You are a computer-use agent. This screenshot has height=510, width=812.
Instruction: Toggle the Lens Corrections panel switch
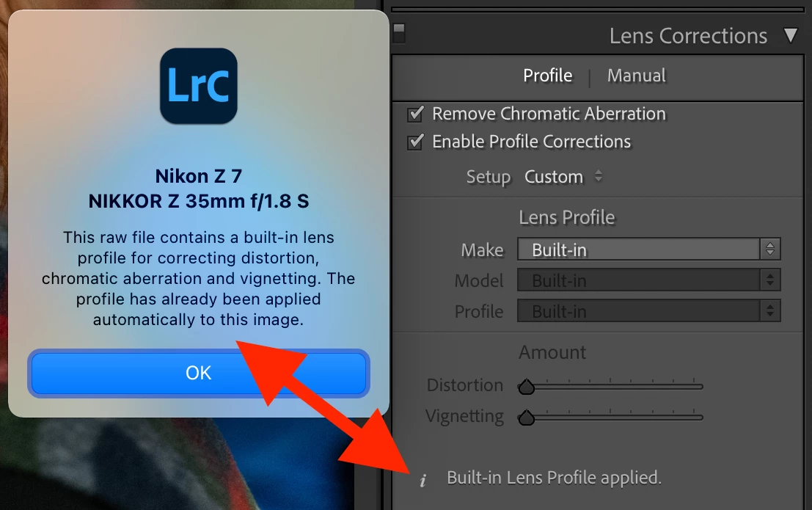pyautogui.click(x=399, y=33)
